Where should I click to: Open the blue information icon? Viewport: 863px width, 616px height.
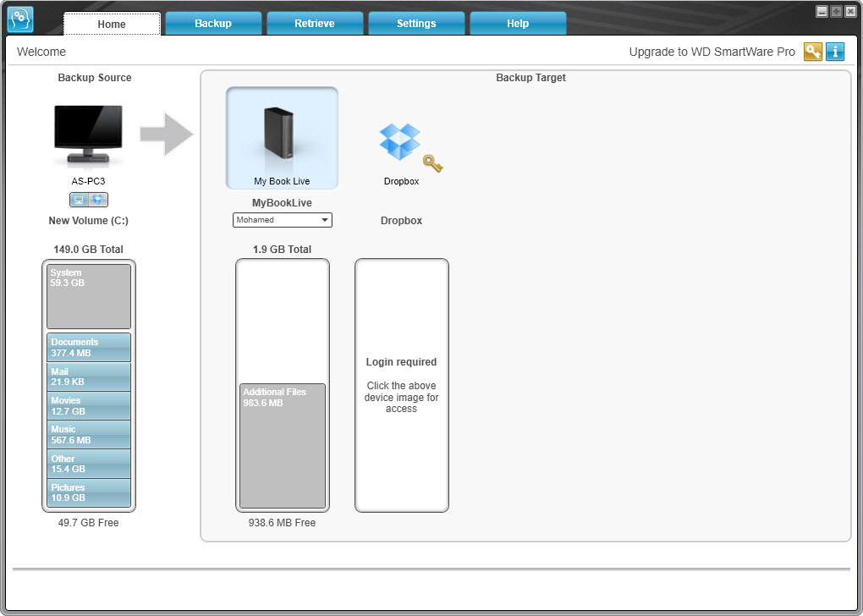pos(835,52)
